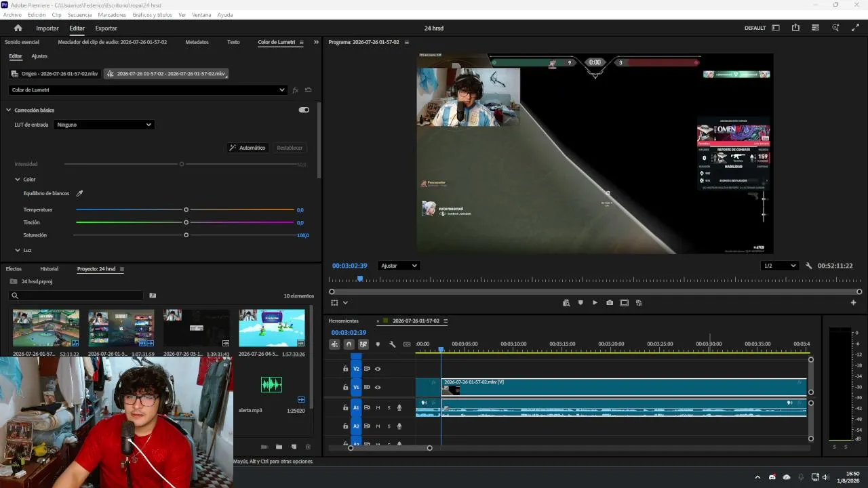Click the nest sequence insert icon in timeline
This screenshot has width=868, height=488.
pyautogui.click(x=334, y=344)
